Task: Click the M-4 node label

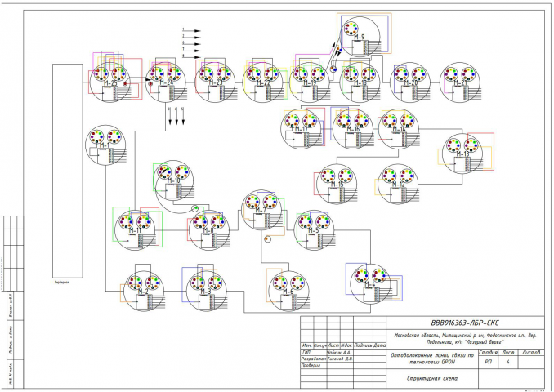Action: pyautogui.click(x=370, y=285)
